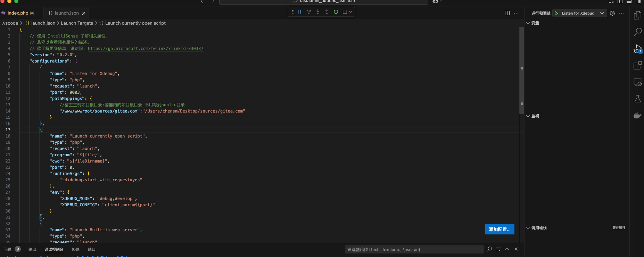Click line number 17 in the gutter
The width and height of the screenshot is (644, 257).
click(x=8, y=130)
